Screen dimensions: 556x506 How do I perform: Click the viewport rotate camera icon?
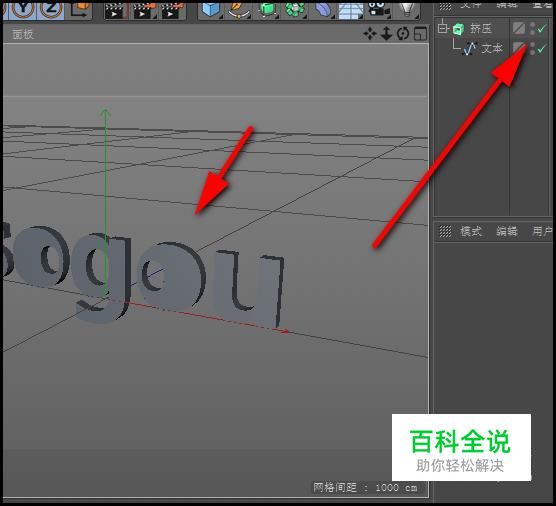403,34
